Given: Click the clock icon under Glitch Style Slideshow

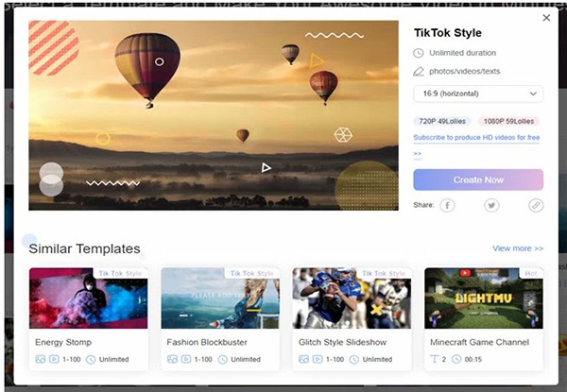Looking at the screenshot, I should coord(354,360).
